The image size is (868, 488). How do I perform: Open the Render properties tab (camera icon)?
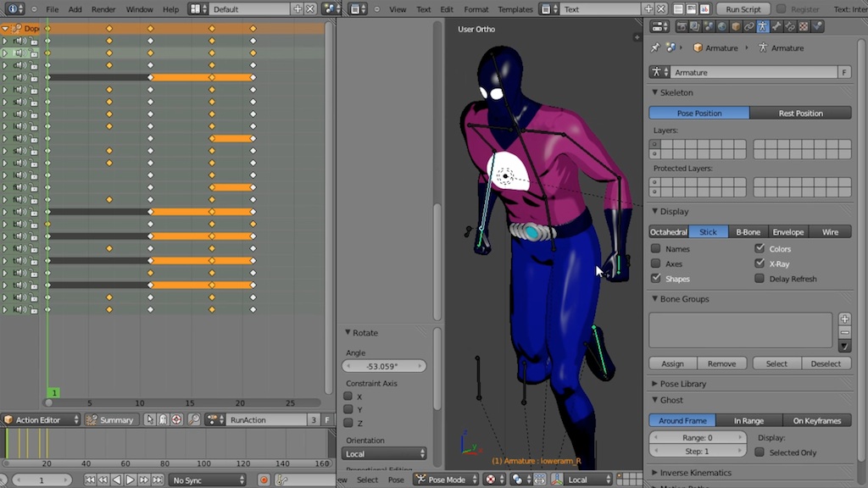(682, 26)
